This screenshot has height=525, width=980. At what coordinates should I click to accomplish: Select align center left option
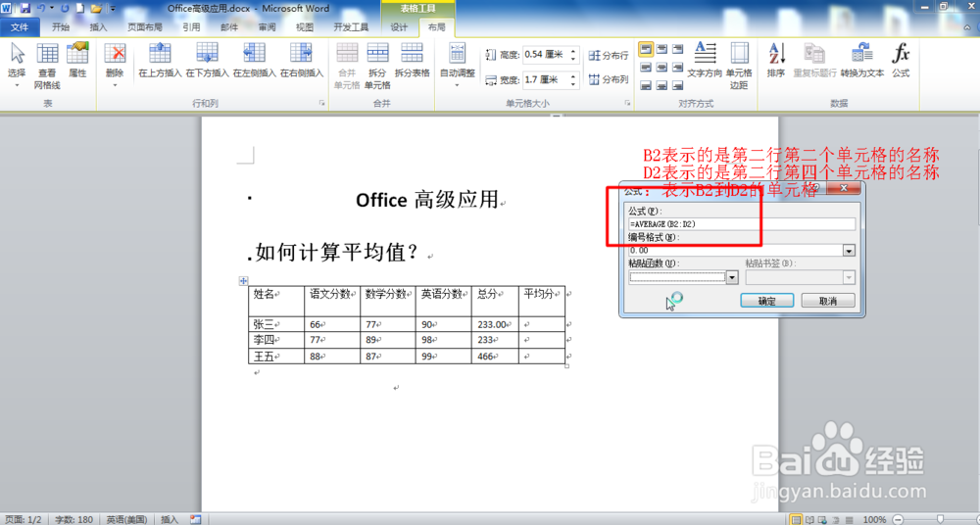click(x=646, y=67)
